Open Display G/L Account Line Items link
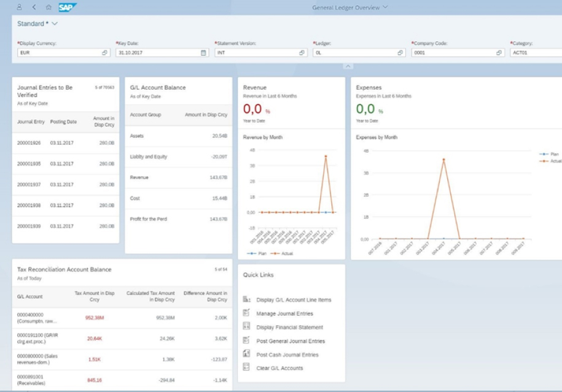The height and width of the screenshot is (392, 562). 294,300
